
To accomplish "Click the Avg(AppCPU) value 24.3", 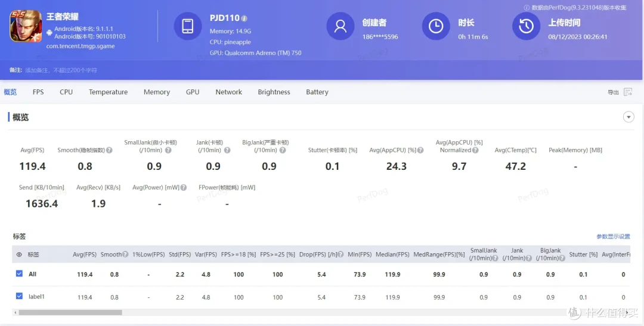I will click(397, 166).
